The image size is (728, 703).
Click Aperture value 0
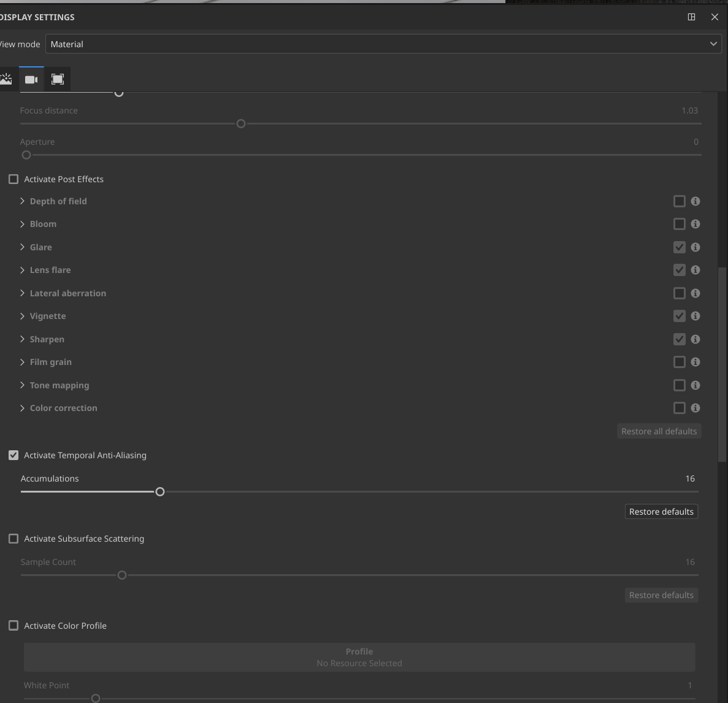point(696,142)
